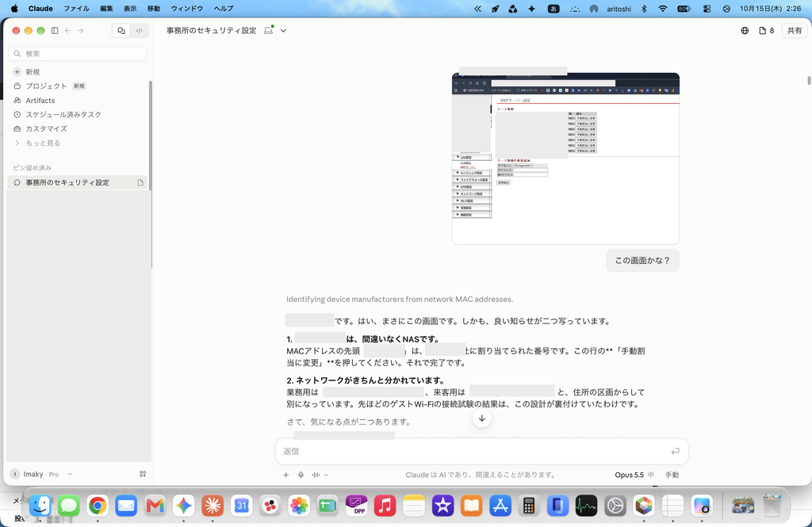Image resolution: width=812 pixels, height=527 pixels.
Task: Open Music from the Dock
Action: click(x=385, y=506)
